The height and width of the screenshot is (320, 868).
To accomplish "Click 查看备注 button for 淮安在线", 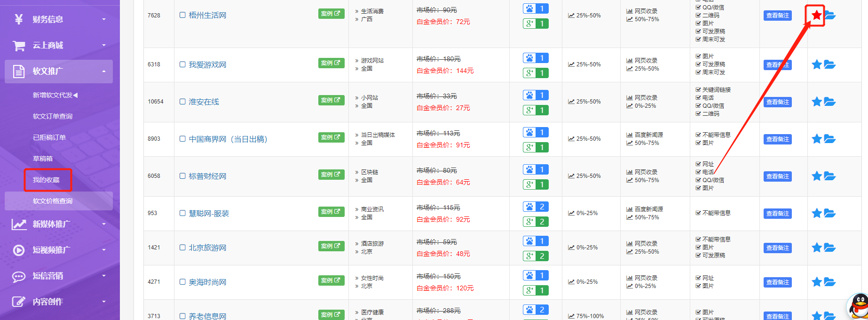I will pyautogui.click(x=777, y=102).
